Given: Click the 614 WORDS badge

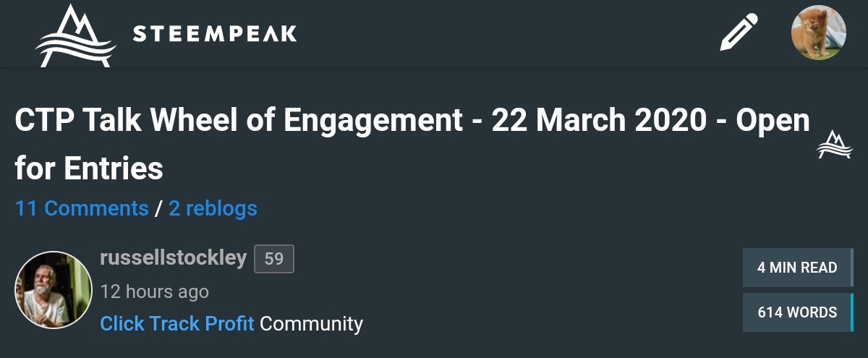Looking at the screenshot, I should pyautogui.click(x=796, y=312).
